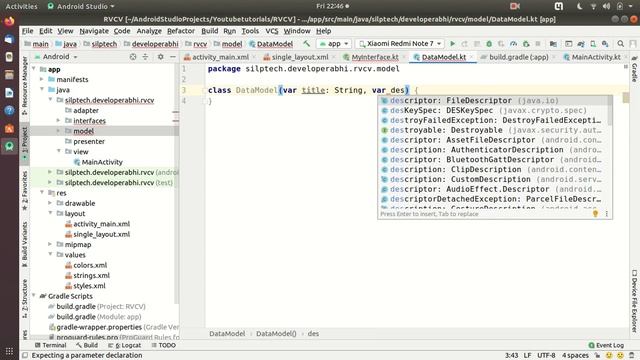Collapse the view package
Screen dimensions: 640x360
(59, 151)
